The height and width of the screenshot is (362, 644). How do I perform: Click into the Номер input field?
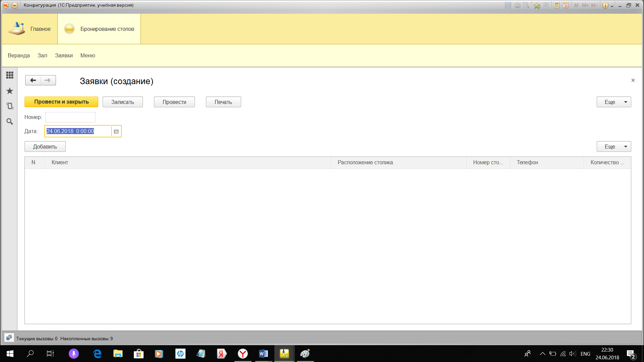(70, 117)
